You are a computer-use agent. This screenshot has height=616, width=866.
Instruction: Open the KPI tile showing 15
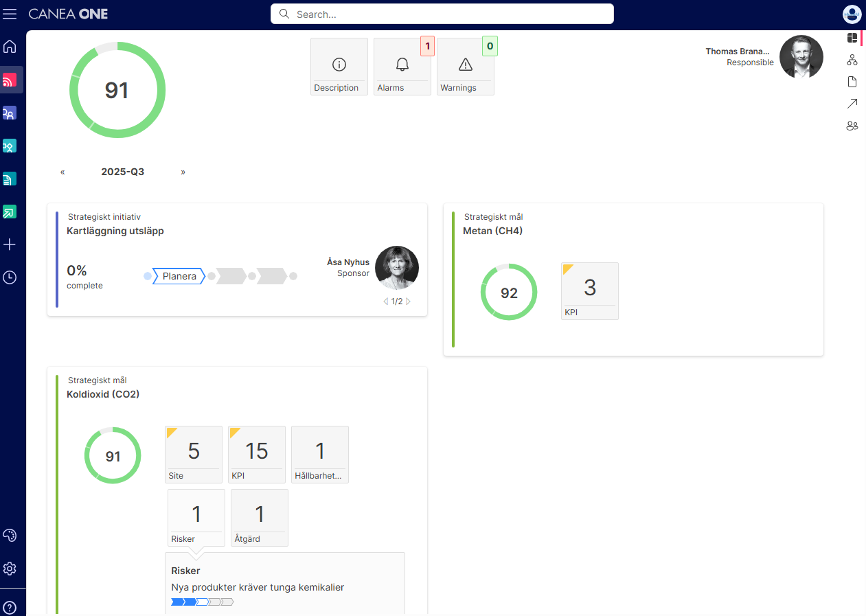(257, 455)
